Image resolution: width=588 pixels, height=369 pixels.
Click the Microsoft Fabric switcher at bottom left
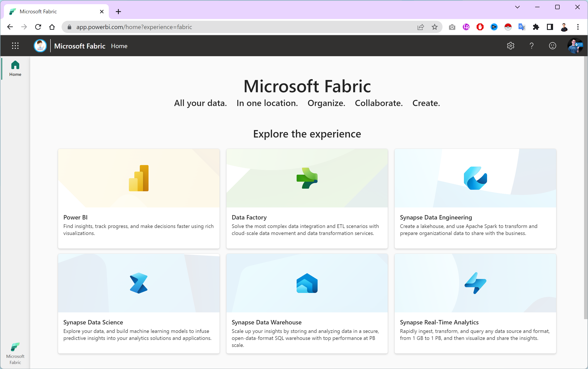[15, 353]
